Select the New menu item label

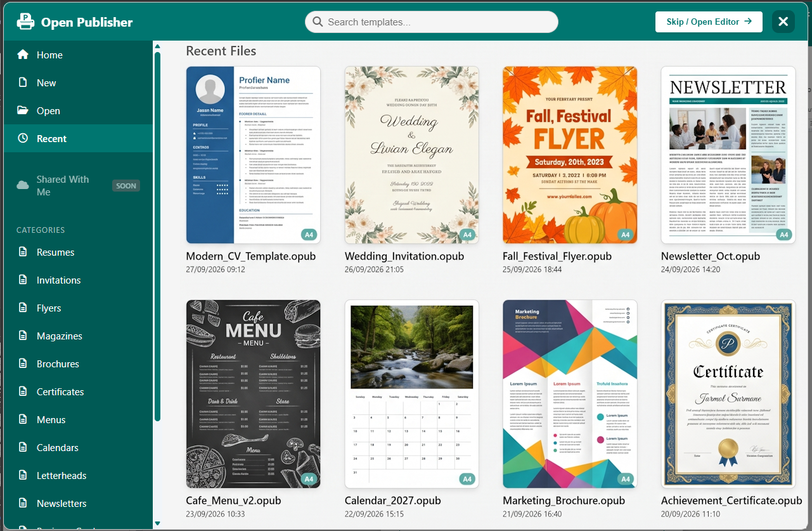click(46, 83)
